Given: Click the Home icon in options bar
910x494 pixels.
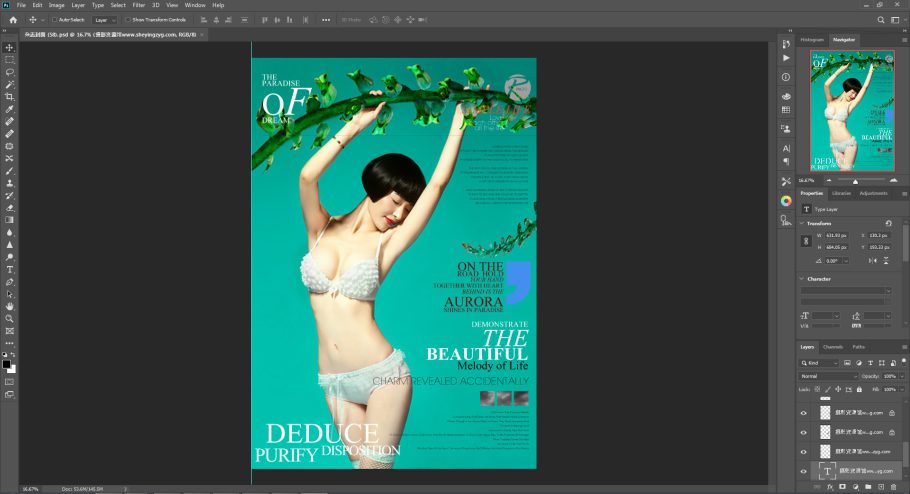Looking at the screenshot, I should [x=13, y=20].
